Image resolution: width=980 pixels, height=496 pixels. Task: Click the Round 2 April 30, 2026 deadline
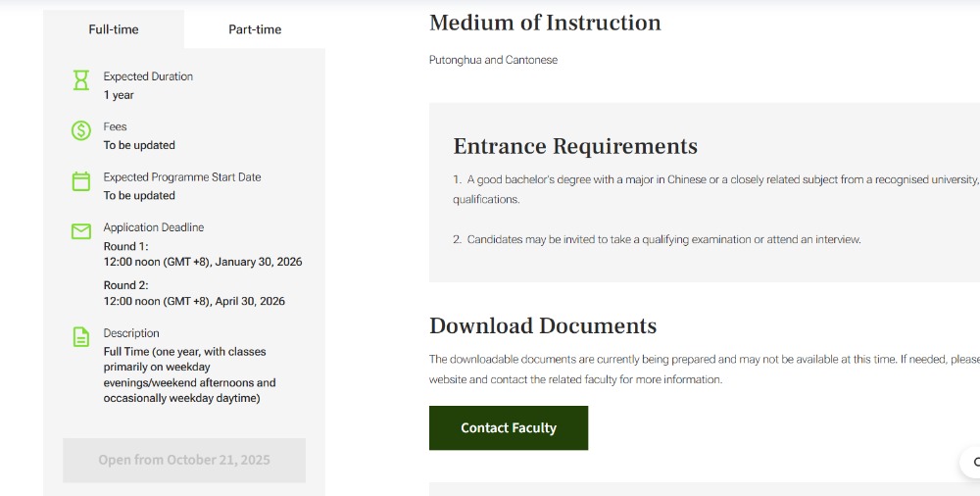(194, 301)
